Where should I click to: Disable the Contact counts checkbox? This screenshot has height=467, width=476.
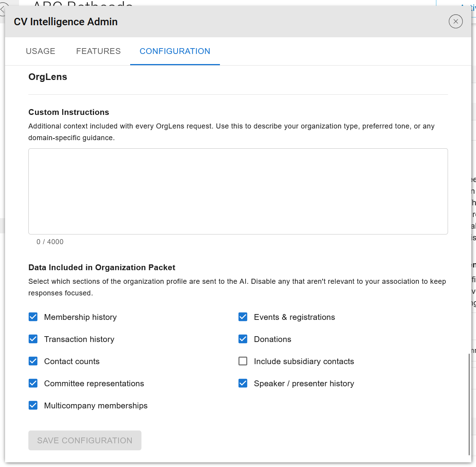click(33, 361)
